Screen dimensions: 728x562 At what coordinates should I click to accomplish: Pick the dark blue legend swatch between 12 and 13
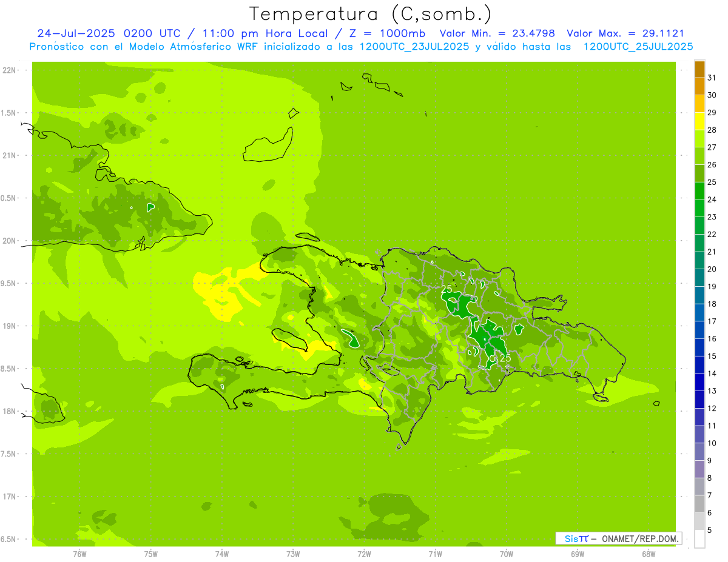[699, 400]
